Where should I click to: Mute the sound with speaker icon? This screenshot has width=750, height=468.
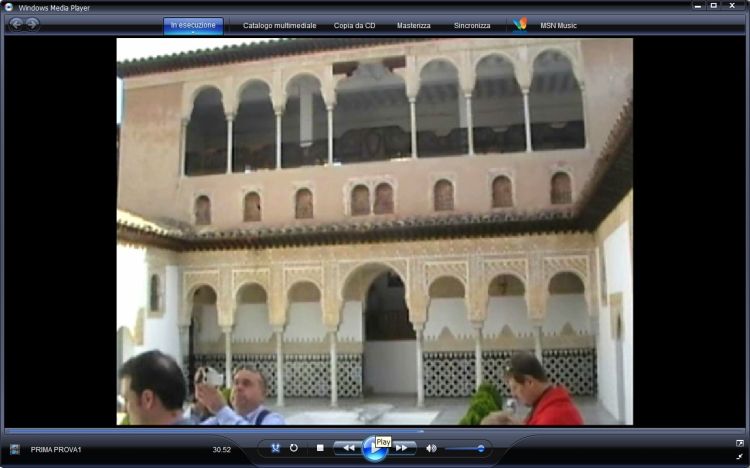(x=431, y=448)
